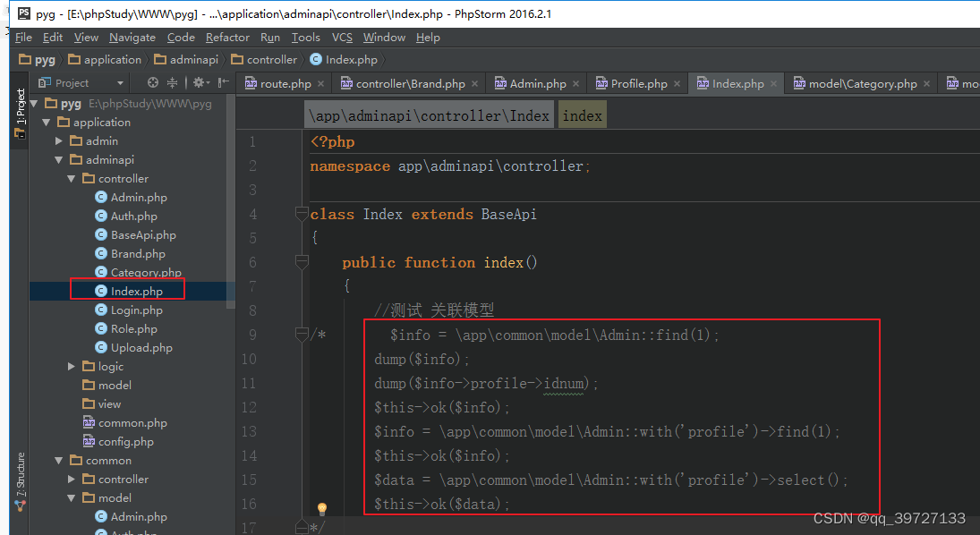The height and width of the screenshot is (535, 980).
Task: Open the Navigate menu
Action: pos(132,38)
